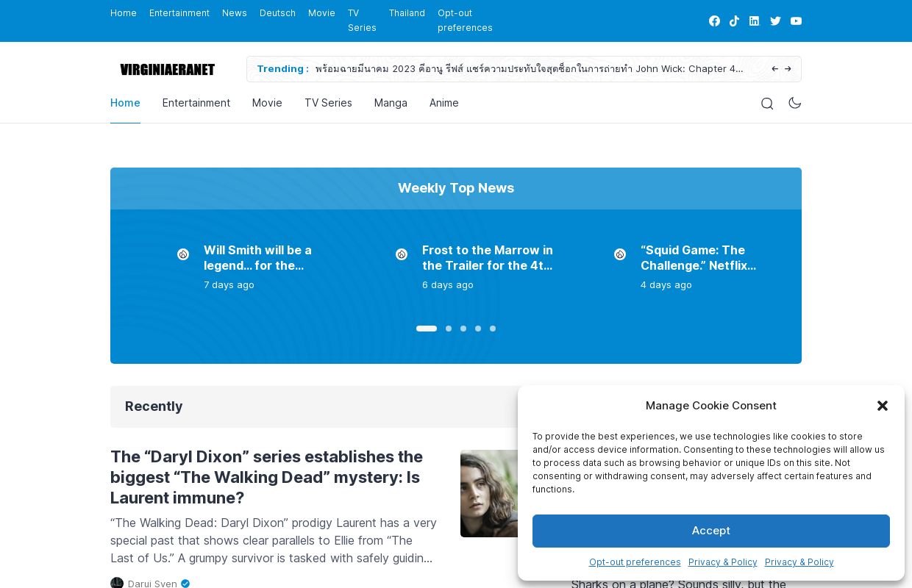912x588 pixels.
Task: Dismiss the cookie consent dialog
Action: pos(883,406)
